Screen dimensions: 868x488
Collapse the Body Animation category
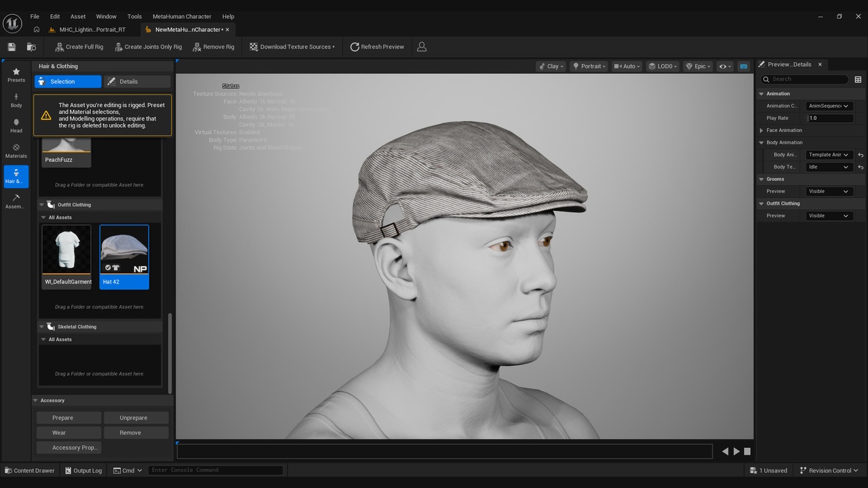[x=762, y=142]
